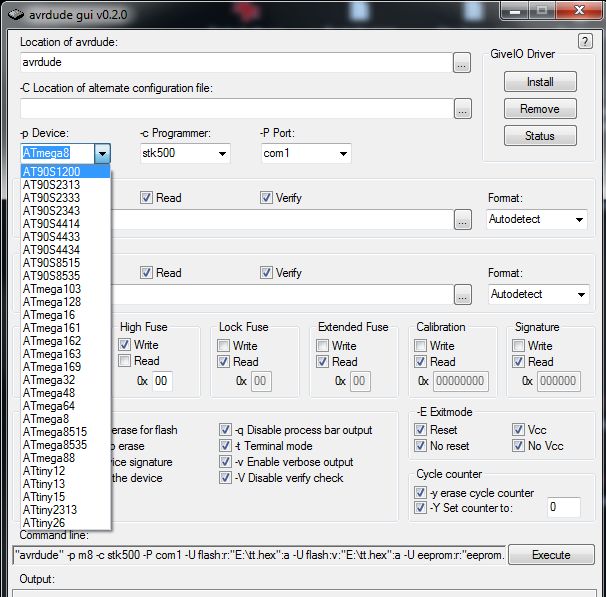Toggle -q Disable process bar output
The image size is (606, 597).
225,430
